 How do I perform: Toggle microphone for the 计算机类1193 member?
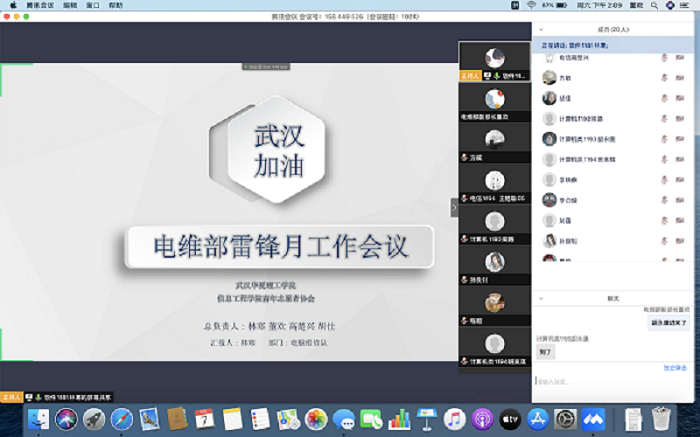click(x=664, y=139)
